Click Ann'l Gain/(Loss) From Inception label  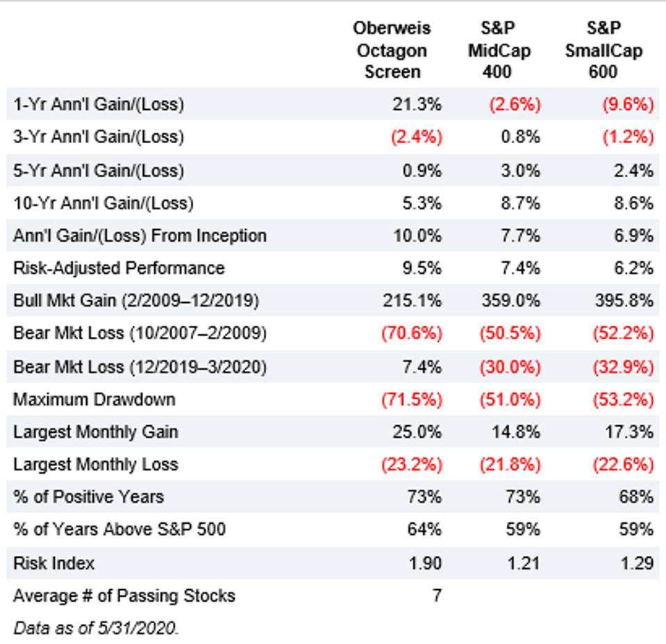click(x=140, y=236)
